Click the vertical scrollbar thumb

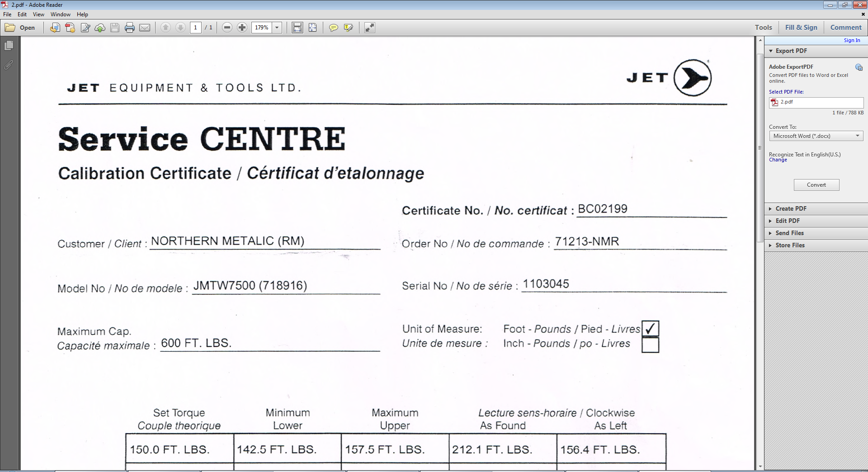tap(760, 148)
